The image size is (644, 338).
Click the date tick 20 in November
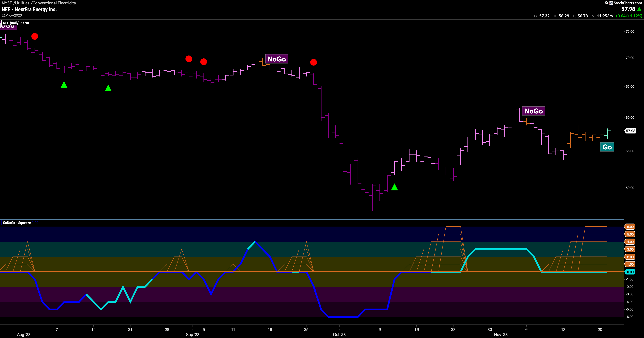tap(600, 330)
